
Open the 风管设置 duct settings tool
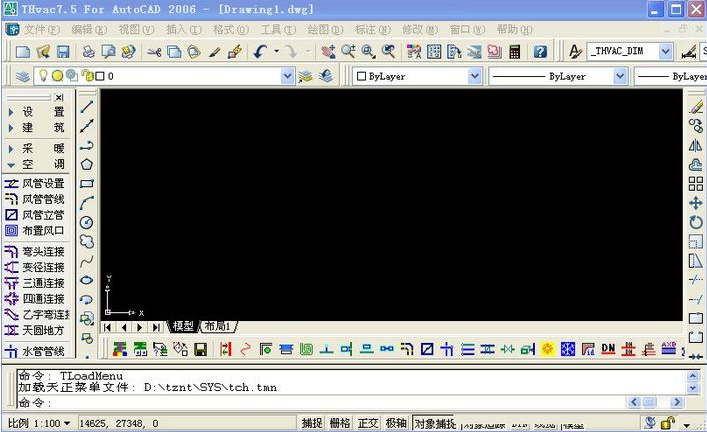(x=35, y=184)
